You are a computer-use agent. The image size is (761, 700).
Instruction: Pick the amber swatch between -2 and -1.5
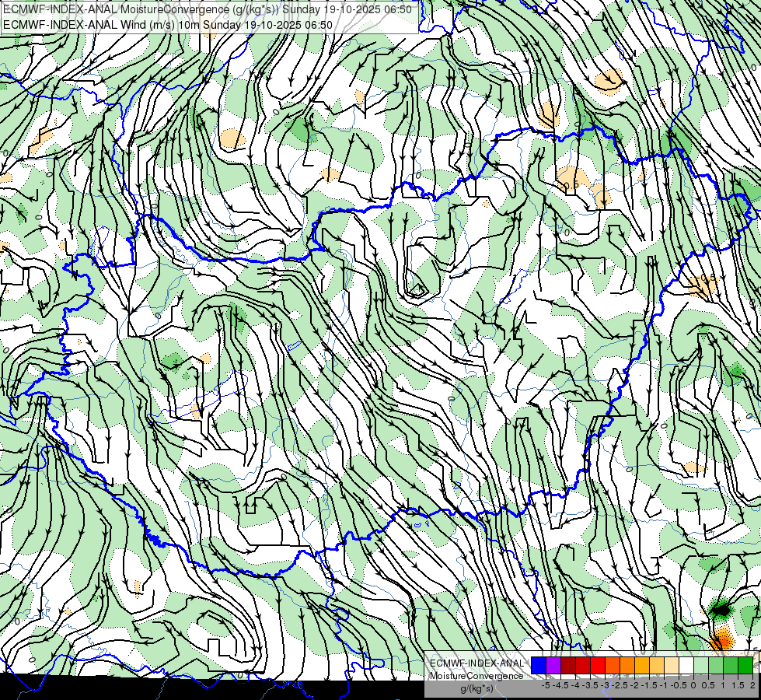point(642,666)
